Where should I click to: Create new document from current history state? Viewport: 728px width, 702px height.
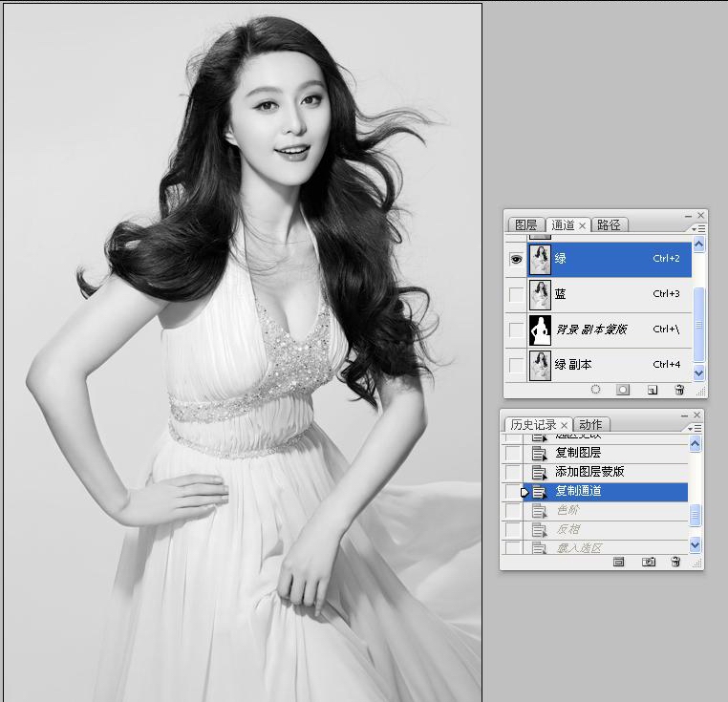[618, 563]
